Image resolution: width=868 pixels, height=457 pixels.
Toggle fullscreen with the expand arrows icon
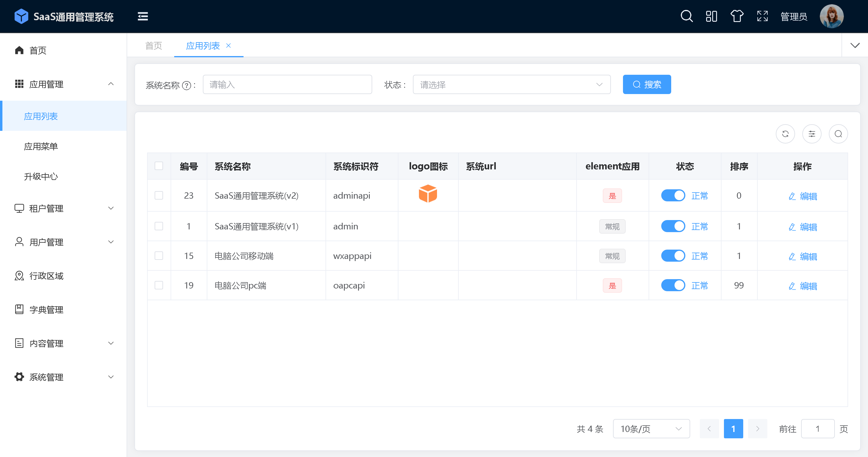point(762,16)
